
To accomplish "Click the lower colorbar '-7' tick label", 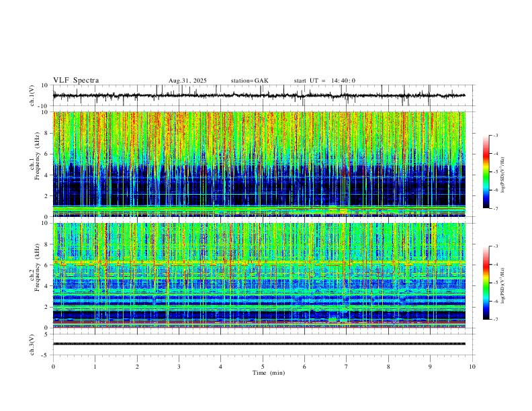I will pyautogui.click(x=496, y=320).
